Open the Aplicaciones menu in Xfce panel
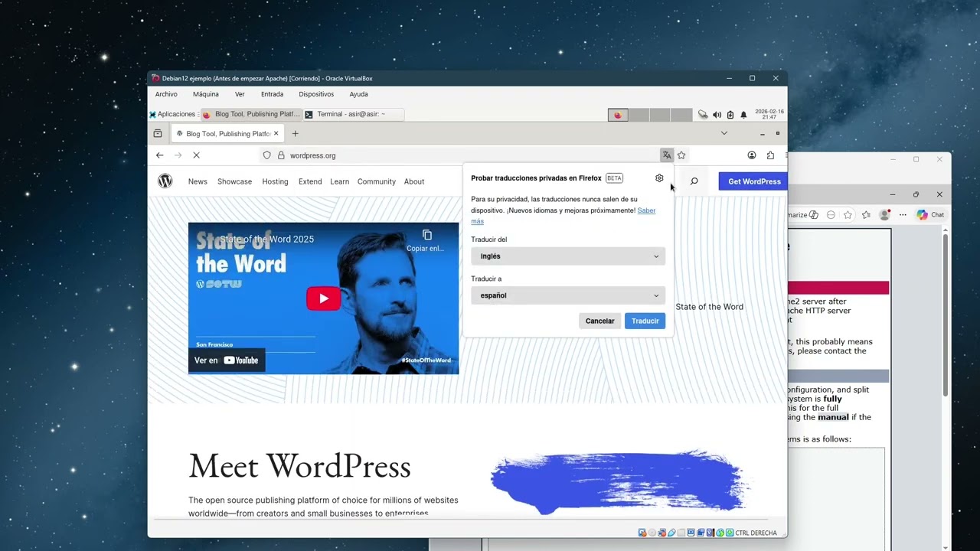The height and width of the screenshot is (551, 980). tap(174, 115)
